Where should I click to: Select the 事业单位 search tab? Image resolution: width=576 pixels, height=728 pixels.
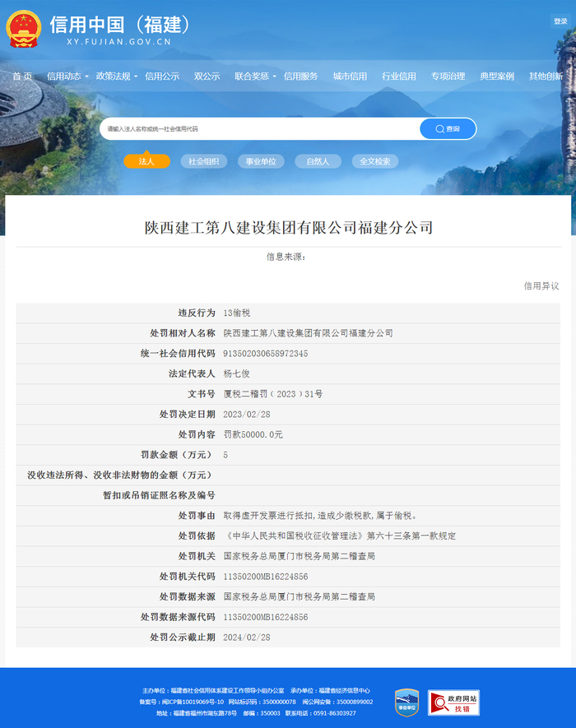(261, 161)
